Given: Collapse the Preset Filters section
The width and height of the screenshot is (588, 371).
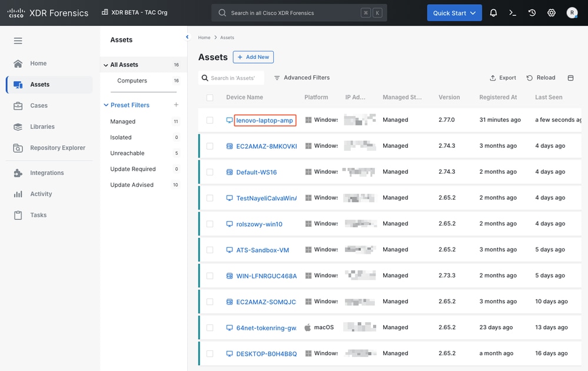Looking at the screenshot, I should coord(106,105).
